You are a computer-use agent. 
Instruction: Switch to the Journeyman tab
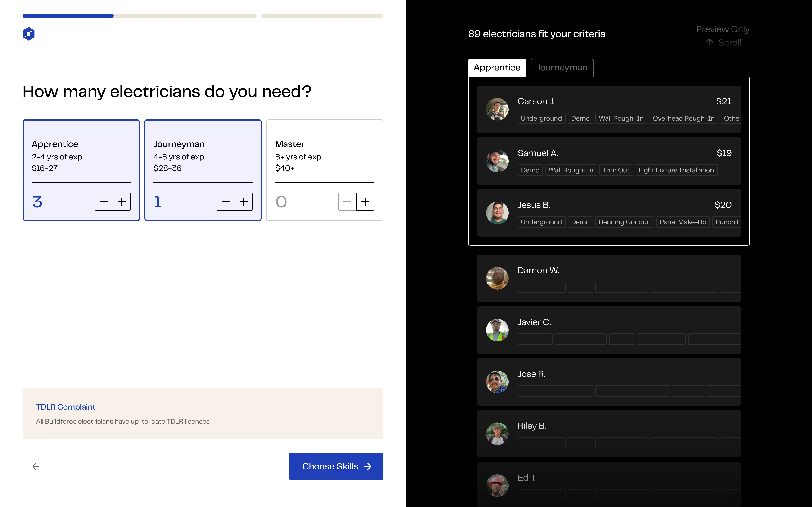(x=562, y=67)
